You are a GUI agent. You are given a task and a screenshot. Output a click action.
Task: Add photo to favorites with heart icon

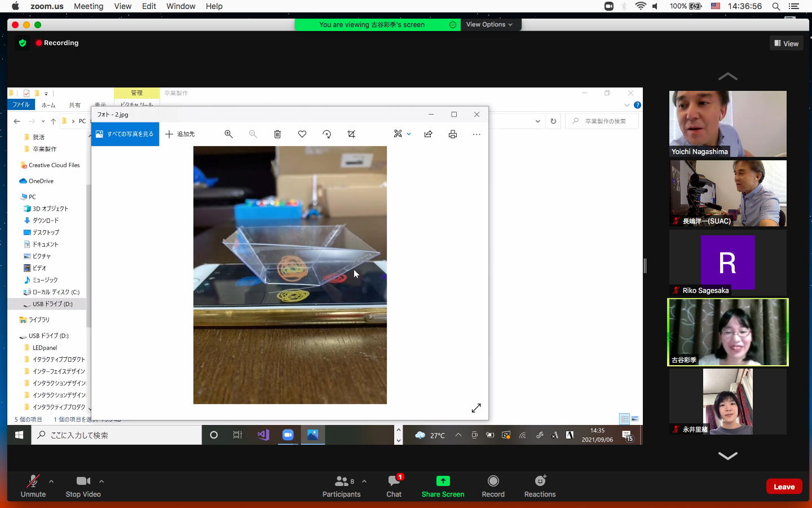coord(302,134)
